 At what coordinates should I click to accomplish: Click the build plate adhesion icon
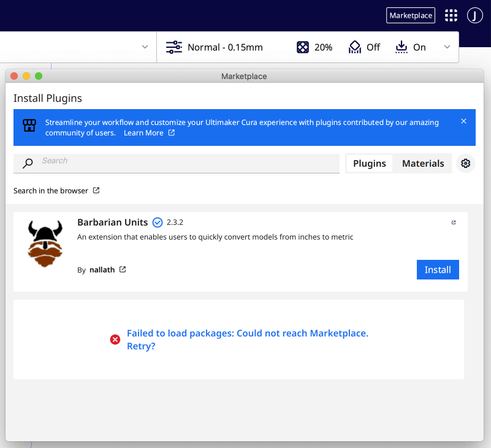401,47
